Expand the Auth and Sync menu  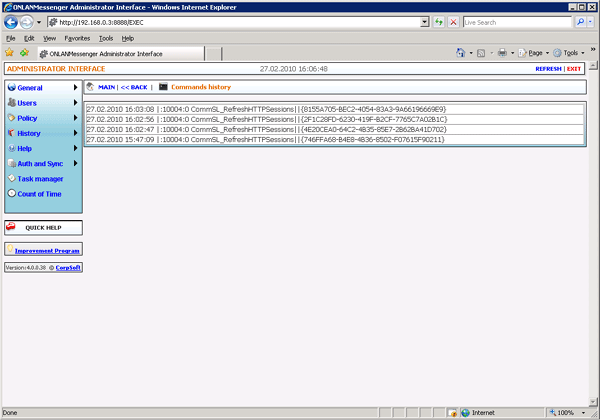tap(40, 163)
